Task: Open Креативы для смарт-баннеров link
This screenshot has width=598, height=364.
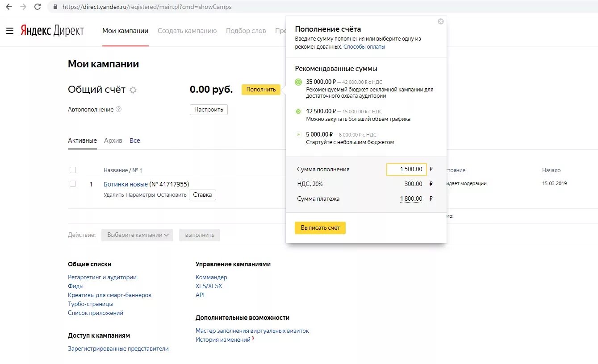Action: coord(109,295)
